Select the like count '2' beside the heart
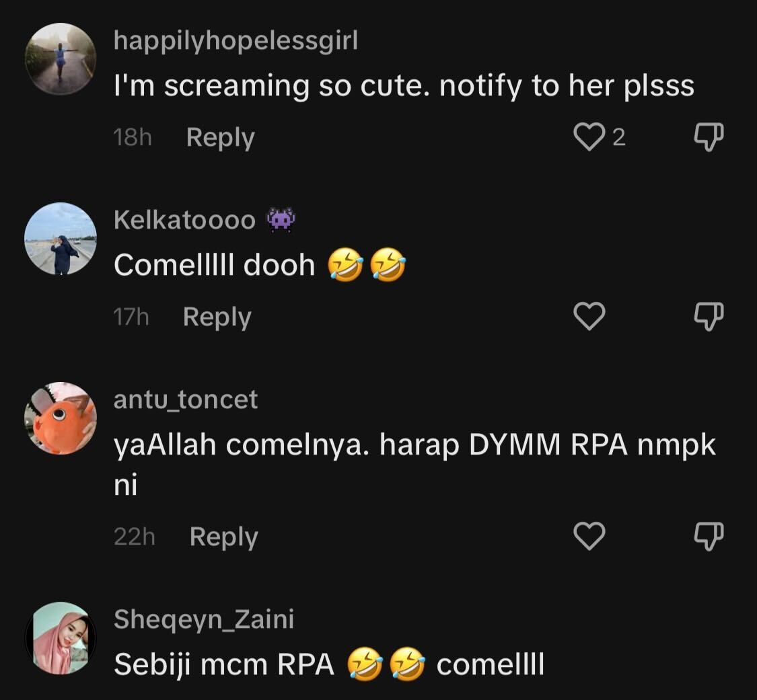The image size is (757, 700). (x=619, y=137)
